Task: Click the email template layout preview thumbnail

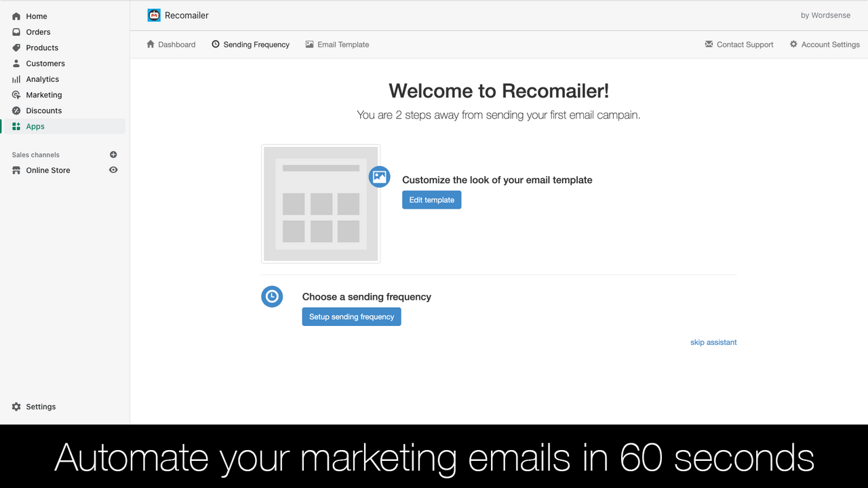Action: point(321,203)
